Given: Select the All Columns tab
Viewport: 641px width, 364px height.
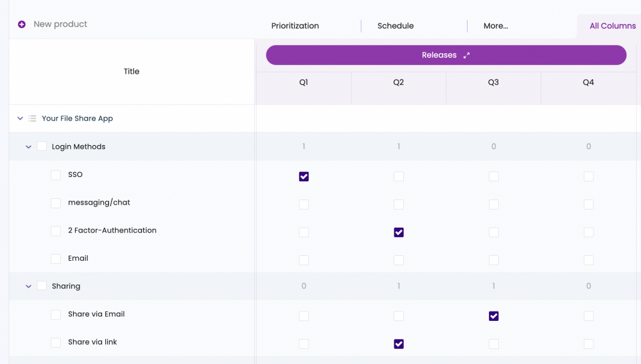Looking at the screenshot, I should (612, 26).
